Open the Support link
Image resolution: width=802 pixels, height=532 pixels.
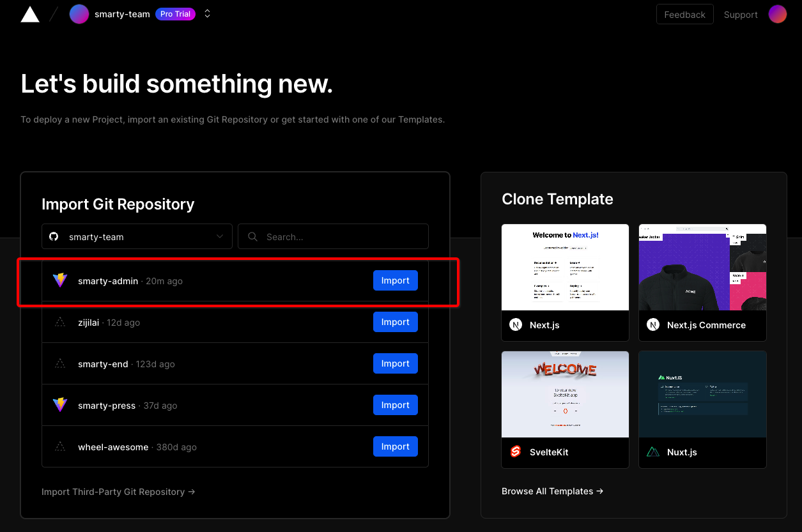pos(740,15)
